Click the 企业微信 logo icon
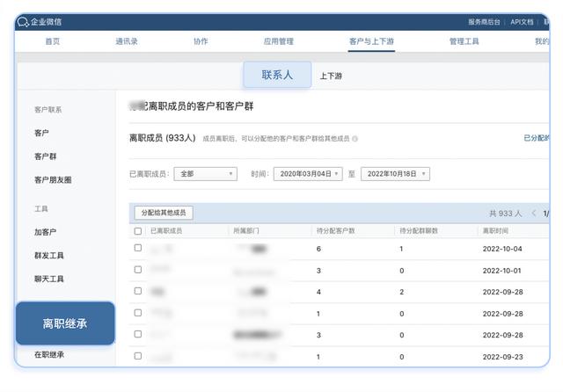 (24, 21)
